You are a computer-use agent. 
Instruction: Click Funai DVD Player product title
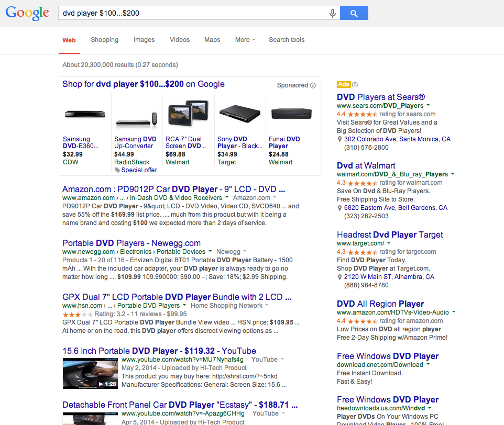tap(284, 142)
